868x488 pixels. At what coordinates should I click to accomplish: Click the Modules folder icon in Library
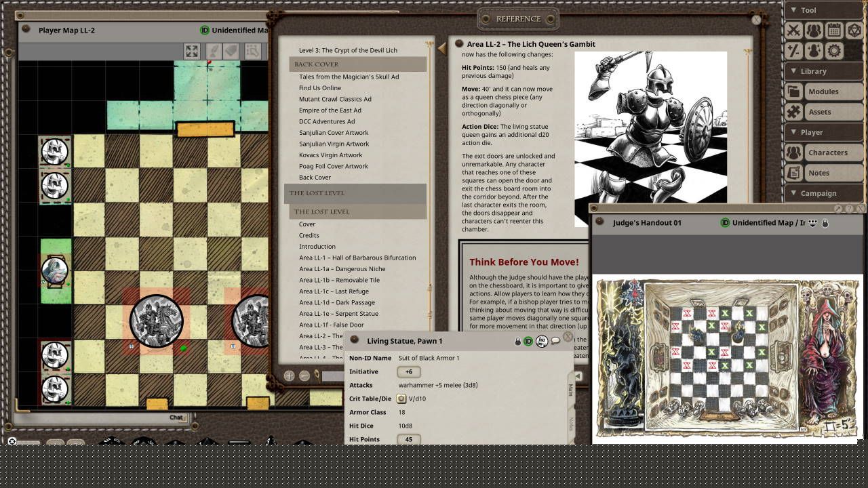793,91
